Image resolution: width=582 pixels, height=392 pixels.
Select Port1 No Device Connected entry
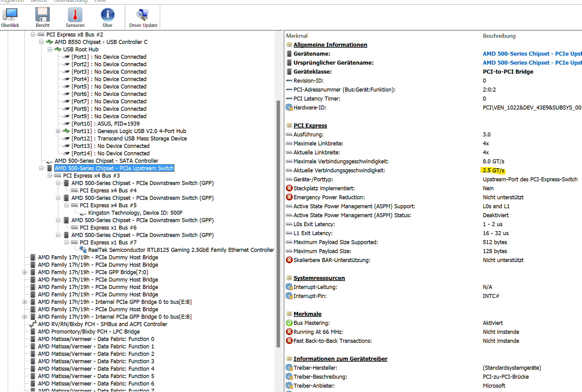coord(109,57)
